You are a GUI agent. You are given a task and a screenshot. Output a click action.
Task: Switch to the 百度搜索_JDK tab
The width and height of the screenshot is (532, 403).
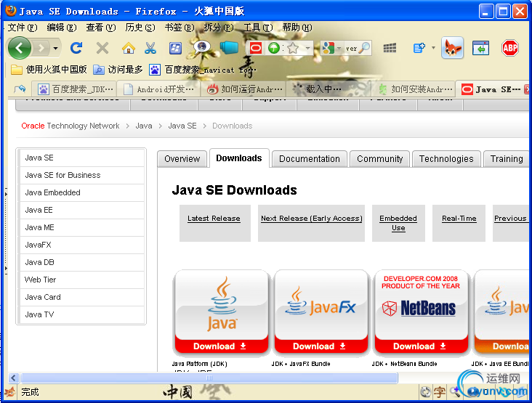[74, 89]
